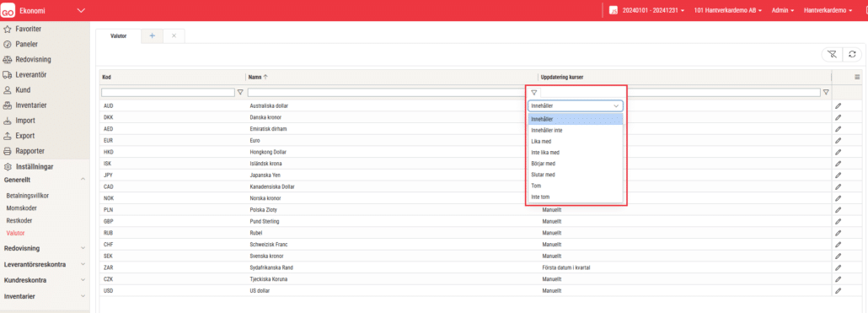This screenshot has width=868, height=313.
Task: Select the Första datum i kvartal cell
Action: pyautogui.click(x=565, y=267)
